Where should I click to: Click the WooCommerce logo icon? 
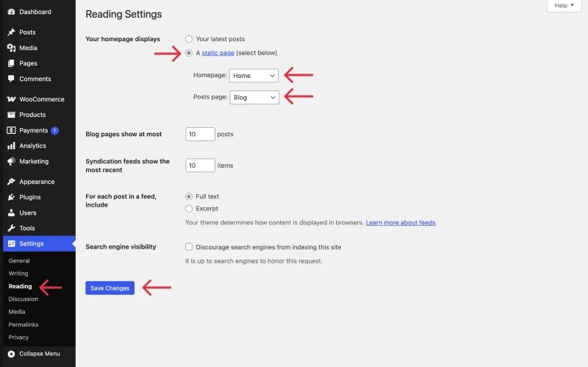pyautogui.click(x=11, y=99)
